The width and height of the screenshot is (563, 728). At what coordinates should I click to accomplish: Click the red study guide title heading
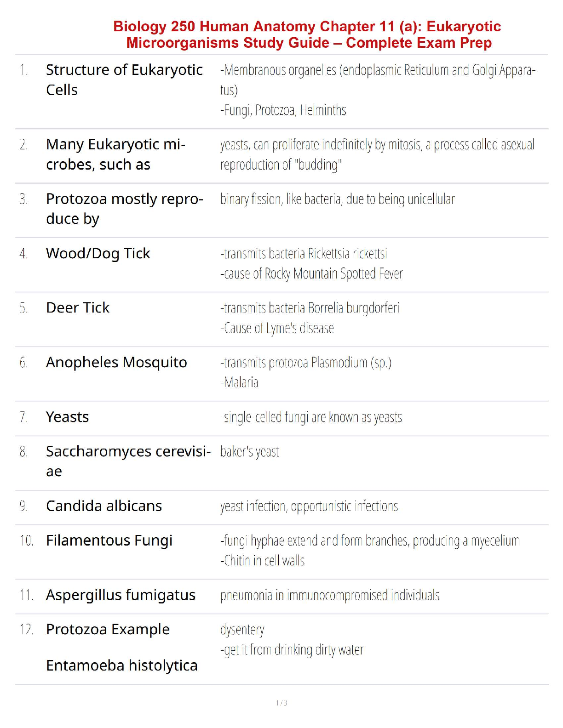coord(307,34)
